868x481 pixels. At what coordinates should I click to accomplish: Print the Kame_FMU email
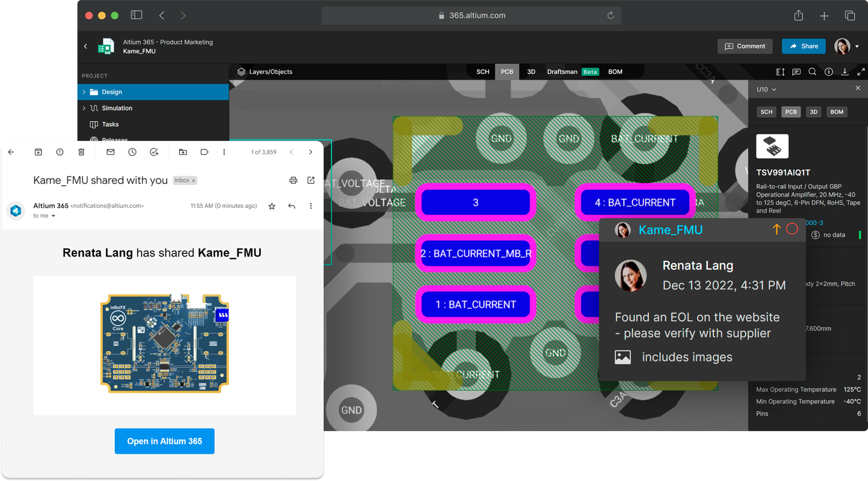click(293, 180)
